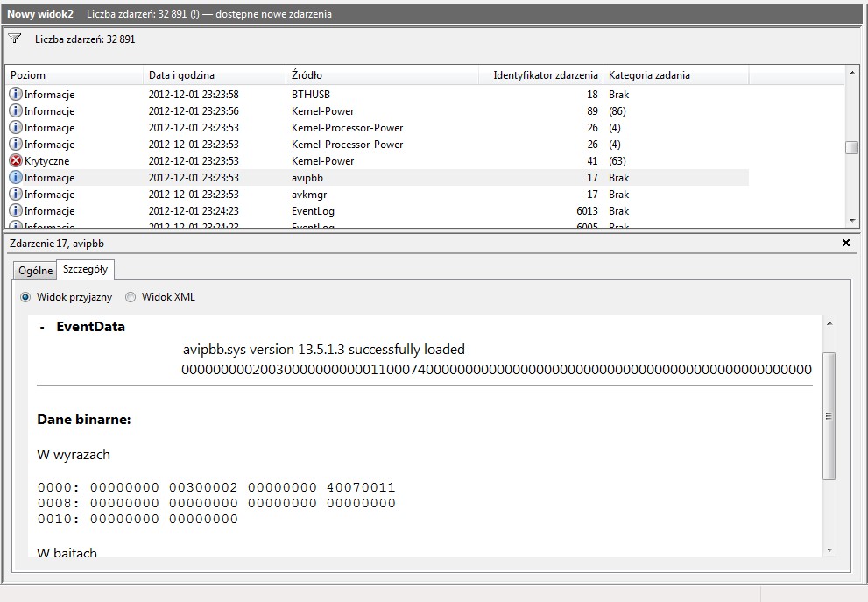The width and height of the screenshot is (868, 602).
Task: Click details pane scrollbar down arrow
Action: pyautogui.click(x=829, y=550)
